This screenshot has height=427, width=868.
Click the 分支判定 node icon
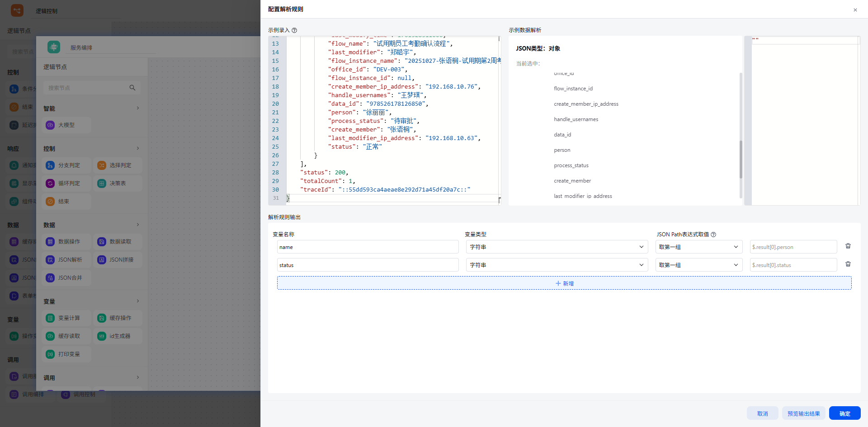click(50, 165)
